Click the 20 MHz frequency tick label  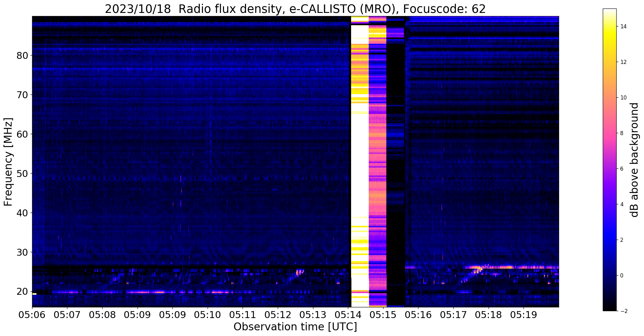tap(22, 292)
